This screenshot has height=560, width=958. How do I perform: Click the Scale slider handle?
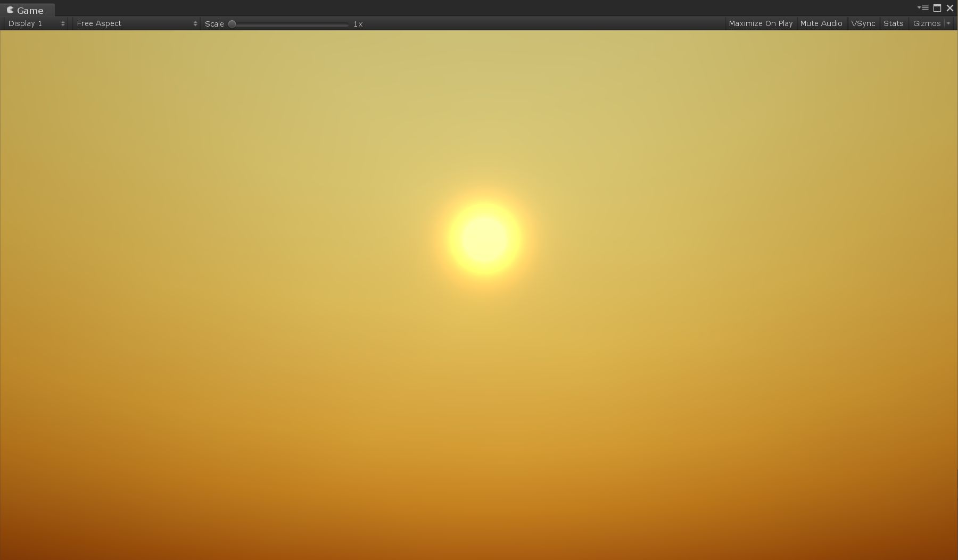[232, 23]
